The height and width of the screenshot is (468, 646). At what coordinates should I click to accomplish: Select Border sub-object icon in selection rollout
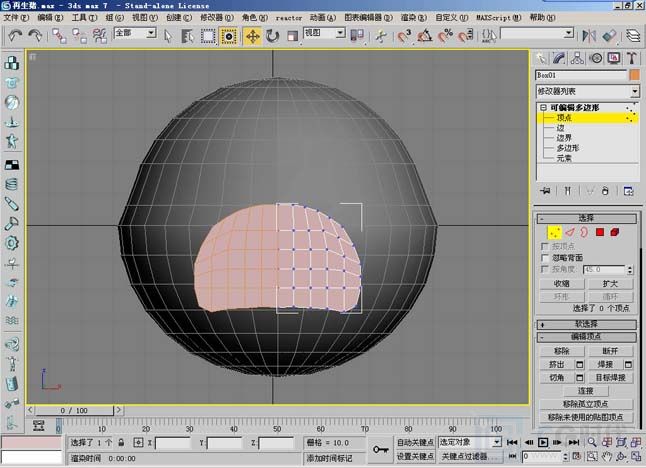(x=584, y=232)
